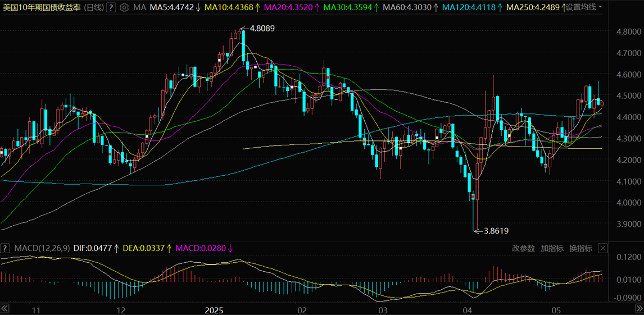Select the MA120:4.4118 value

coord(468,7)
